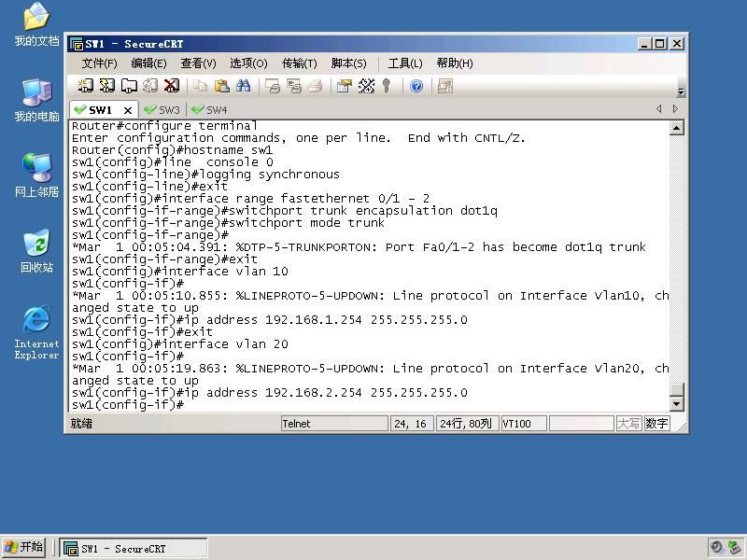The height and width of the screenshot is (560, 747).
Task: Click the Connect in Tab folder icon
Action: click(129, 86)
